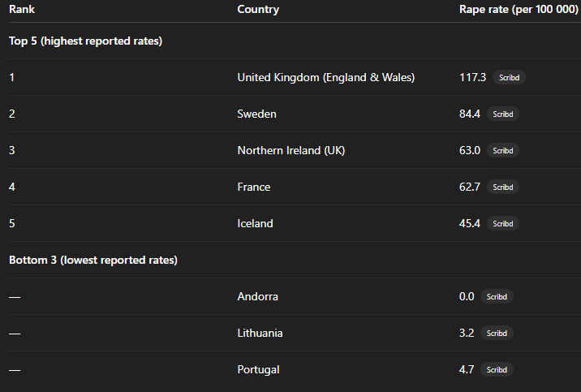Click the 'Northern Ireland (UK)' cell

coord(291,150)
